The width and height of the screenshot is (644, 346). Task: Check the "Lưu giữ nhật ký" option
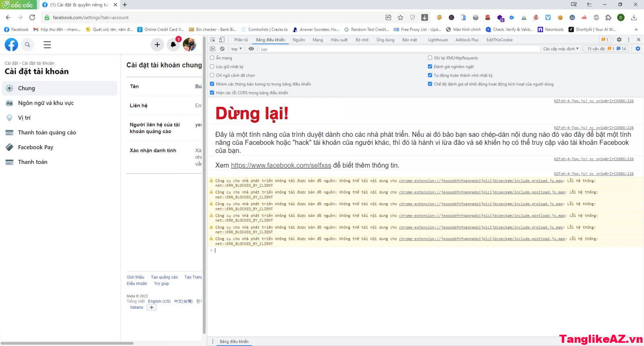coord(212,67)
